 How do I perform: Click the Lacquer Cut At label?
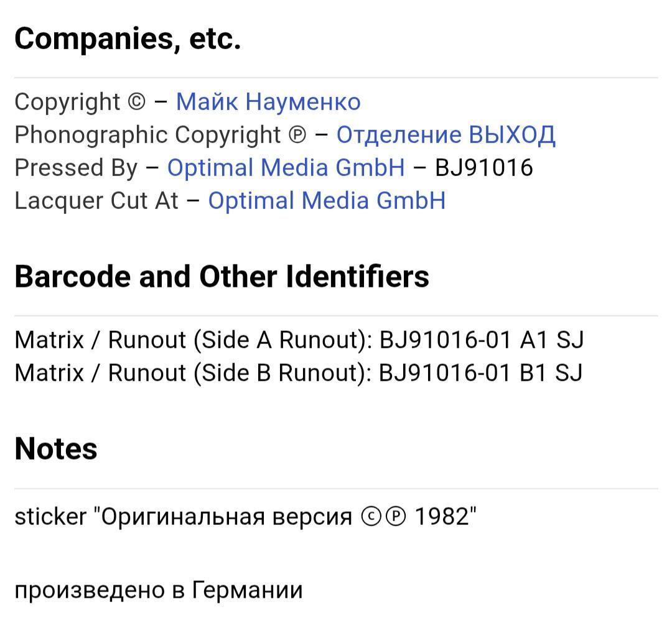(96, 201)
